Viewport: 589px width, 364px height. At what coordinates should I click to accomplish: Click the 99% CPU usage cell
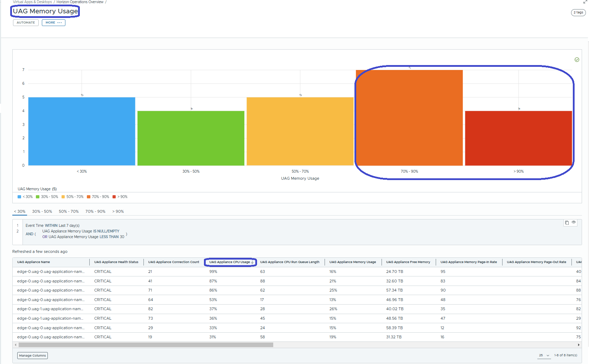coord(213,272)
